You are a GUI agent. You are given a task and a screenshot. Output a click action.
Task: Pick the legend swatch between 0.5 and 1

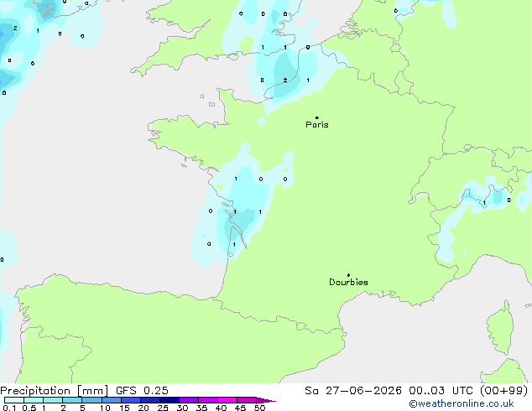[34, 400]
